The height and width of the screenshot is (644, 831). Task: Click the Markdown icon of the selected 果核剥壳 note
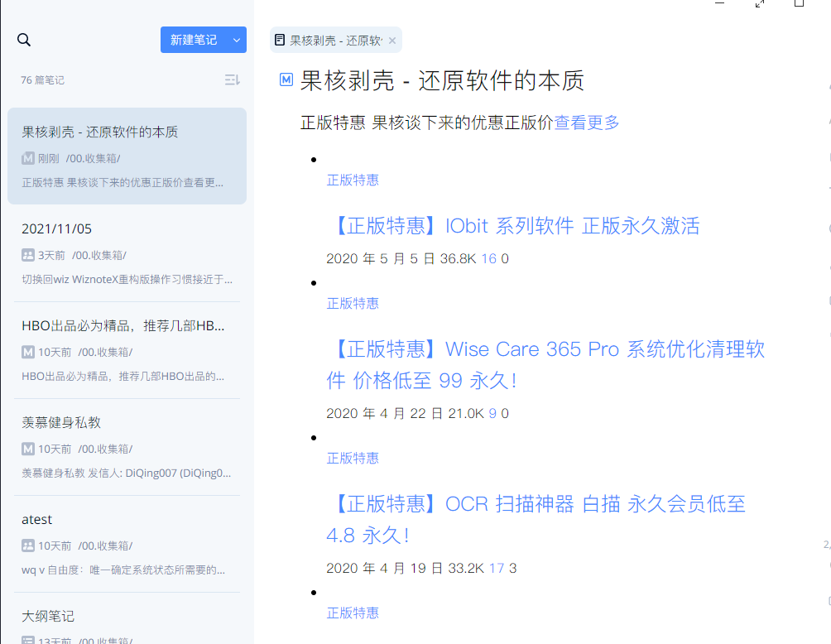click(28, 158)
